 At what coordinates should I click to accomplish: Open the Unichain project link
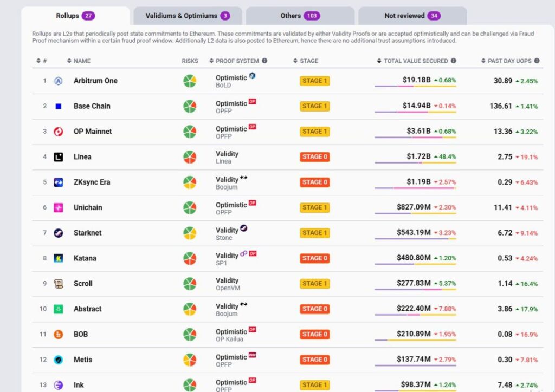pyautogui.click(x=88, y=207)
